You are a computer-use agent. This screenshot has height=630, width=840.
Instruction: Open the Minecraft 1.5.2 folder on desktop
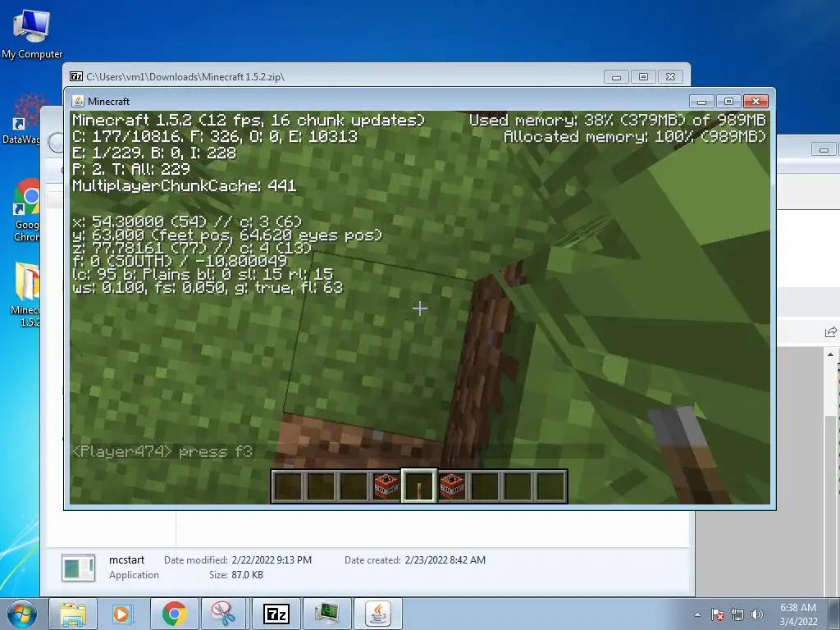coord(25,294)
